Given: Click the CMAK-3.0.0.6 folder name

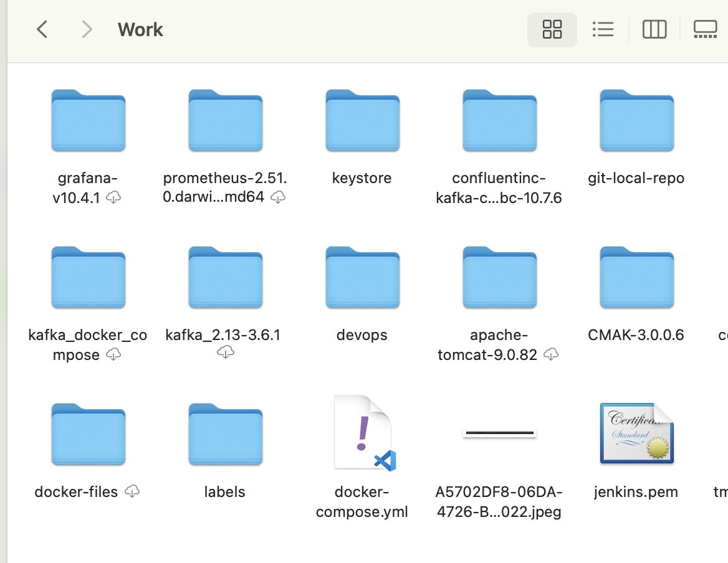Looking at the screenshot, I should point(636,335).
